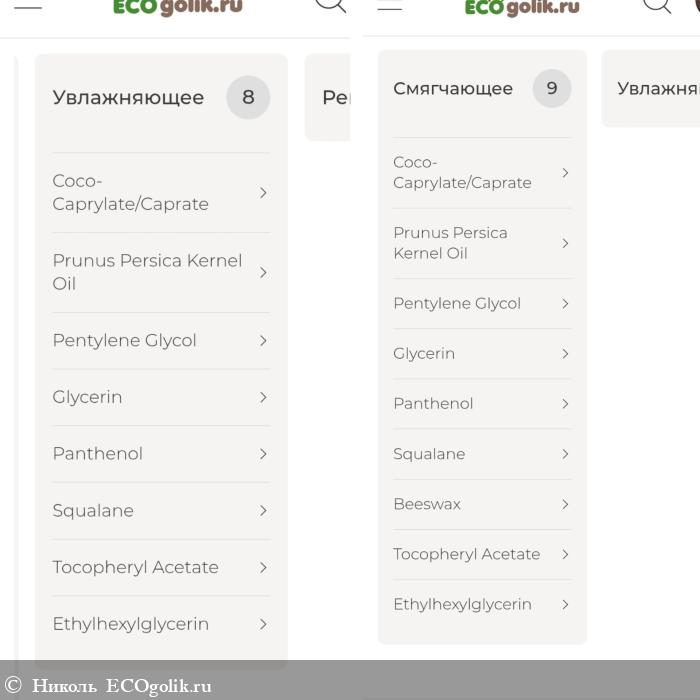This screenshot has width=700, height=700.
Task: Select the Увлажняющее category header on the left
Action: pyautogui.click(x=128, y=97)
